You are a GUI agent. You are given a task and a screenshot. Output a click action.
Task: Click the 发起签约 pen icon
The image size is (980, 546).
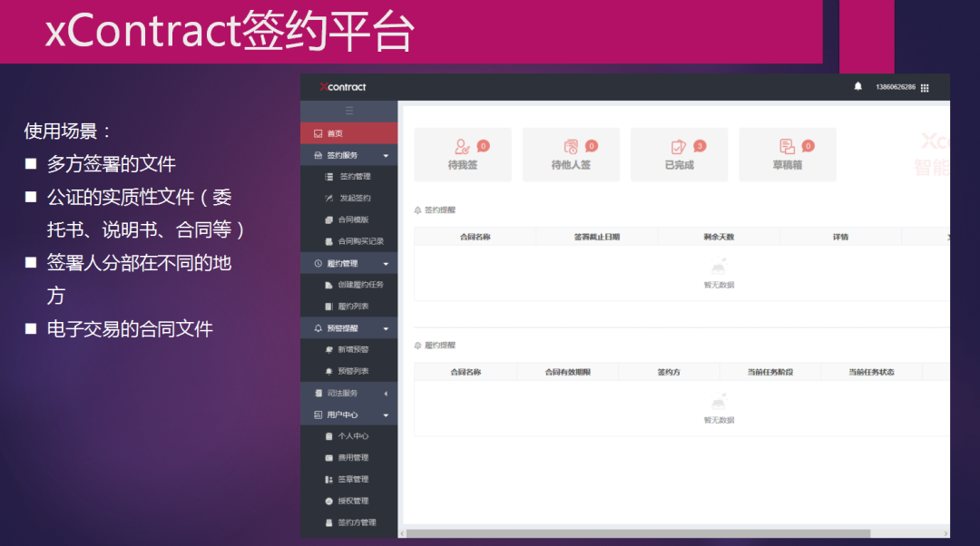click(x=328, y=198)
